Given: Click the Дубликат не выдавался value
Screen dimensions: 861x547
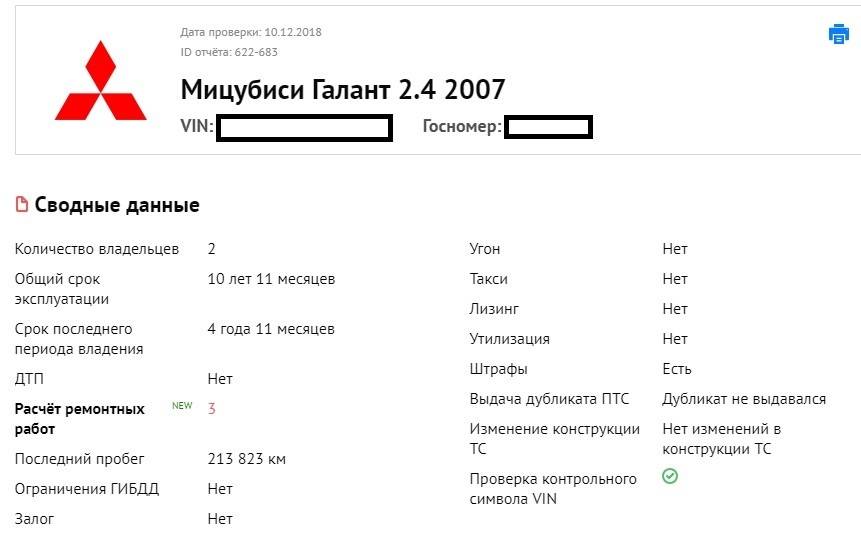Looking at the screenshot, I should coord(744,399).
